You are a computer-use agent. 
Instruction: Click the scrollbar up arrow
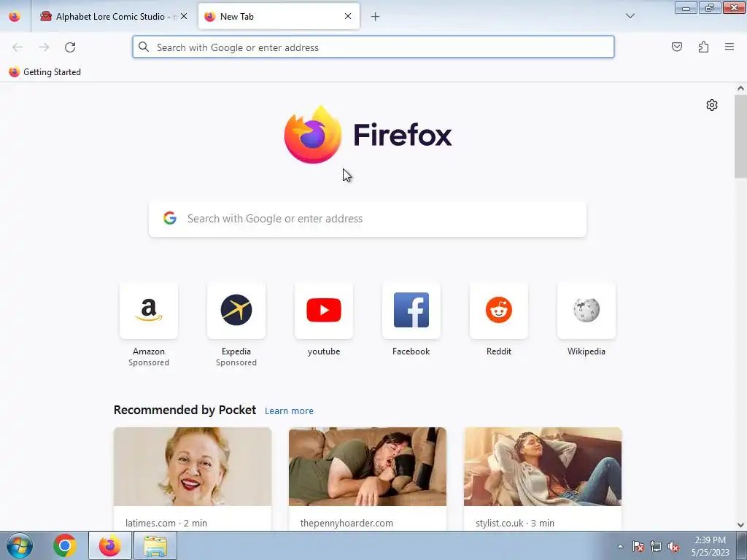click(x=740, y=88)
